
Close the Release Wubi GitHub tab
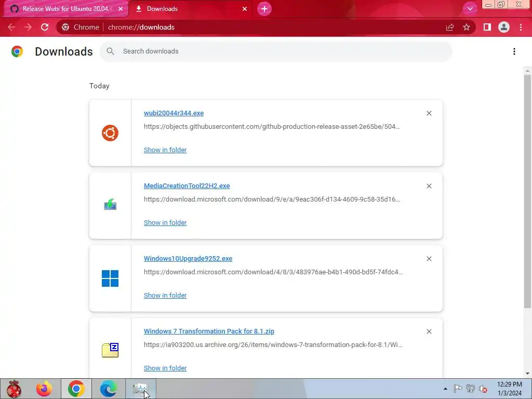pyautogui.click(x=121, y=9)
